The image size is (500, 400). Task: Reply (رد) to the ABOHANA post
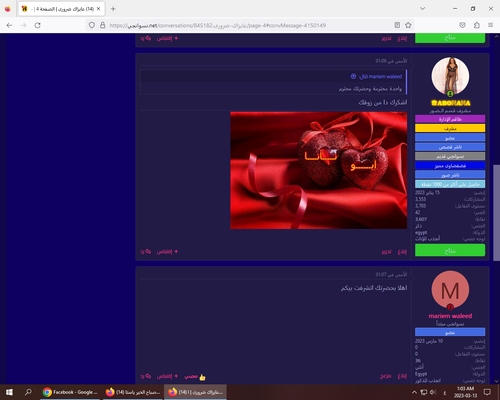coord(146,252)
